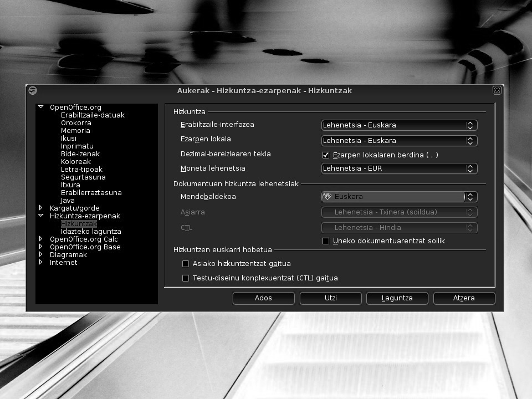532x399 pixels.
Task: Toggle 'Ezarpen lokalaren berdina' checkbox
Action: [326, 155]
